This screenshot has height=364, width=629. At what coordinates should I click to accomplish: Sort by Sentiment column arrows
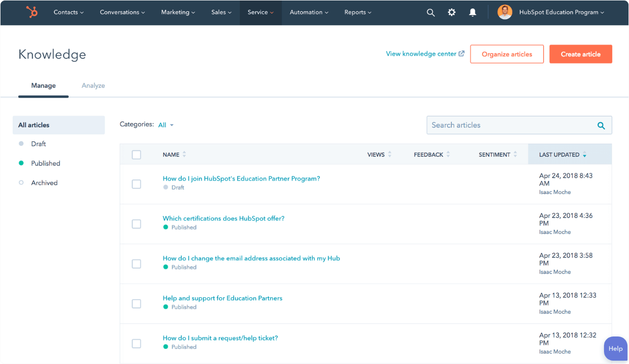515,154
